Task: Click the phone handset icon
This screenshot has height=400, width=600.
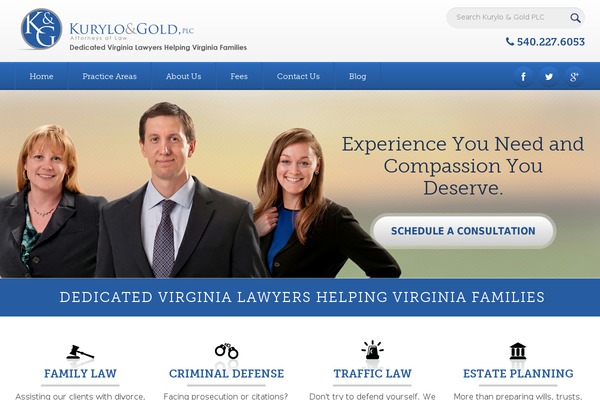Action: click(510, 41)
